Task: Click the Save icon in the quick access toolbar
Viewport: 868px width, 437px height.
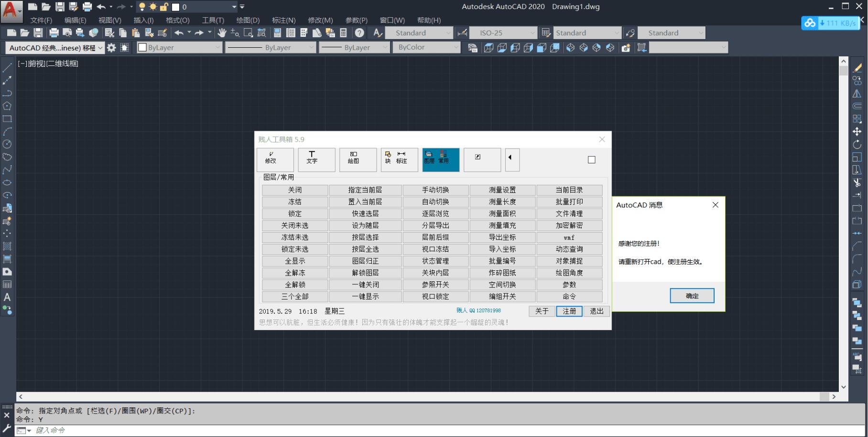Action: tap(60, 7)
